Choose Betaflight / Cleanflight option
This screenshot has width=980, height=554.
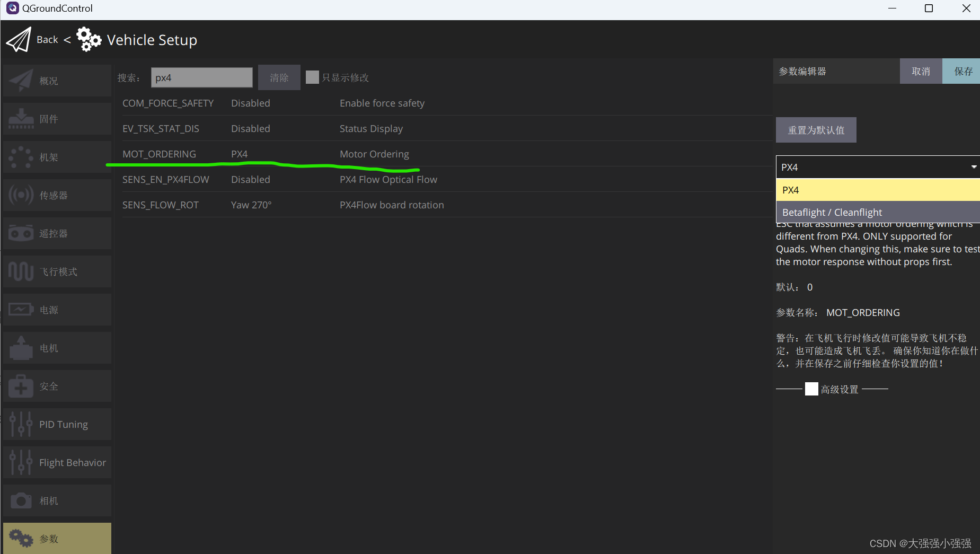pyautogui.click(x=878, y=212)
